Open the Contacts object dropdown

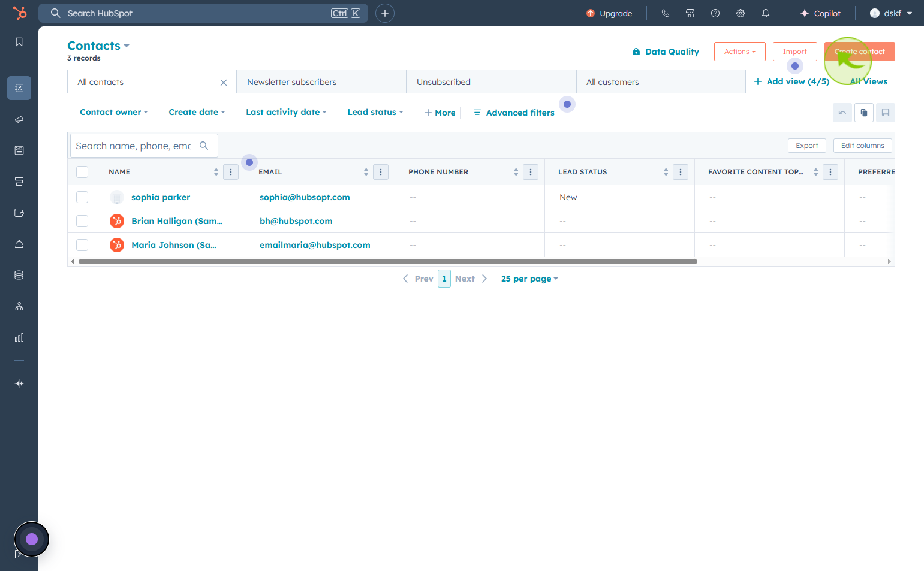coord(99,46)
